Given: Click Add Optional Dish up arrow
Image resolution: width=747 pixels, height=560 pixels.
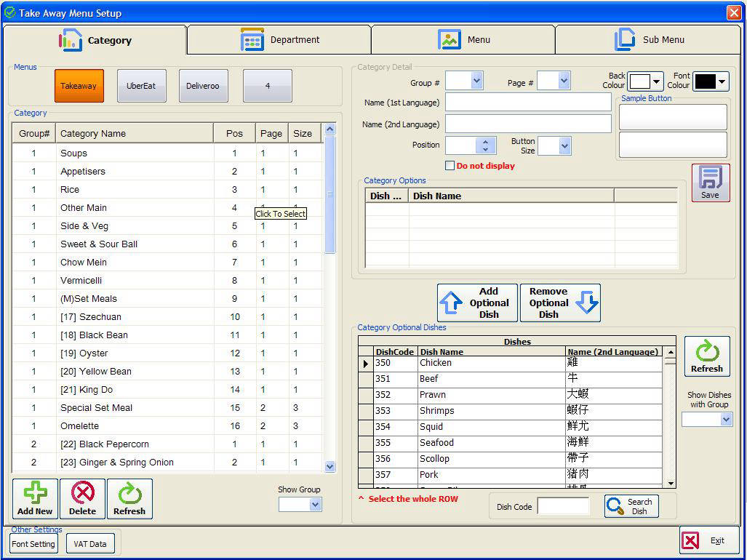Looking at the screenshot, I should pyautogui.click(x=452, y=303).
